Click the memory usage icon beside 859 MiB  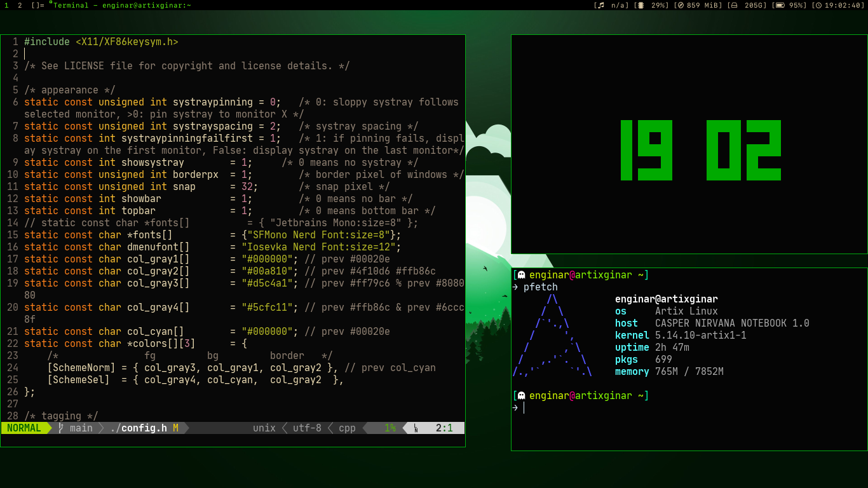[x=681, y=5]
